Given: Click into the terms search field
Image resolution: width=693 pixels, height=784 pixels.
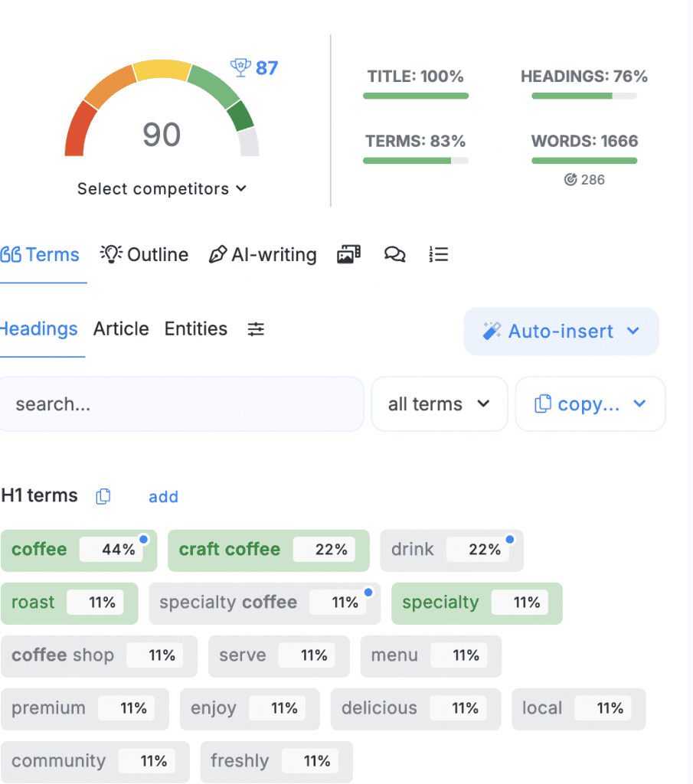Looking at the screenshot, I should pyautogui.click(x=181, y=404).
